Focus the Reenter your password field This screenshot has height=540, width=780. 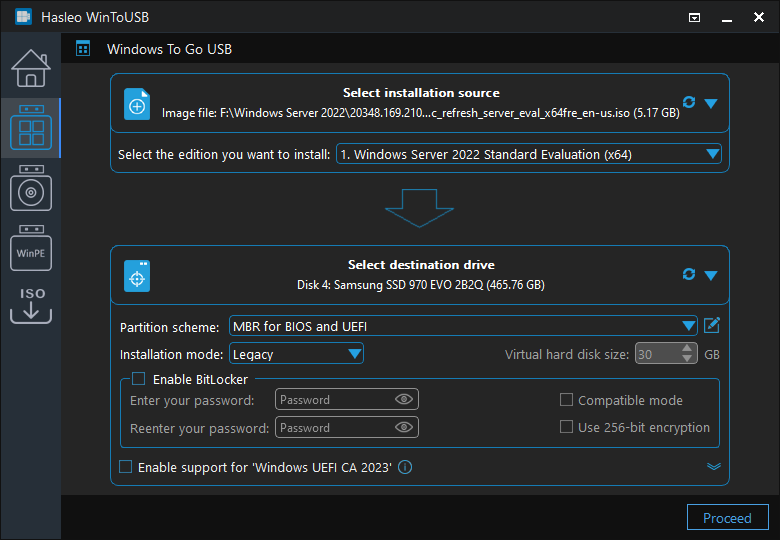[x=347, y=427]
